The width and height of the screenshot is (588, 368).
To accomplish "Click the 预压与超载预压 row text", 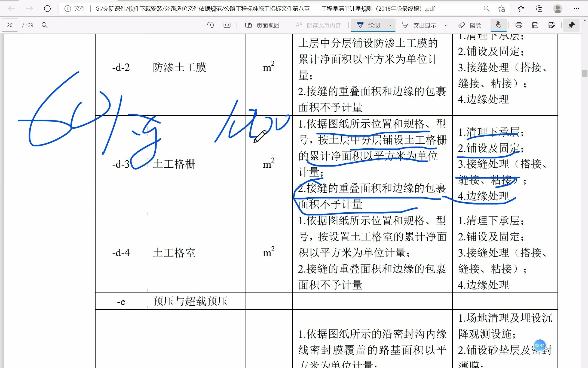I will click(190, 301).
